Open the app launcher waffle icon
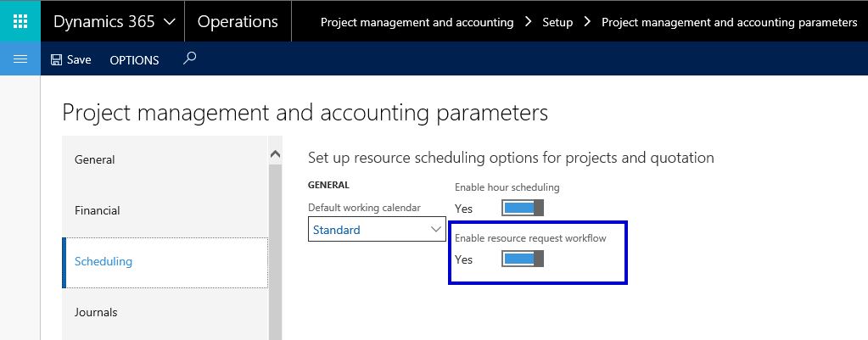This screenshot has width=868, height=340. [x=20, y=21]
